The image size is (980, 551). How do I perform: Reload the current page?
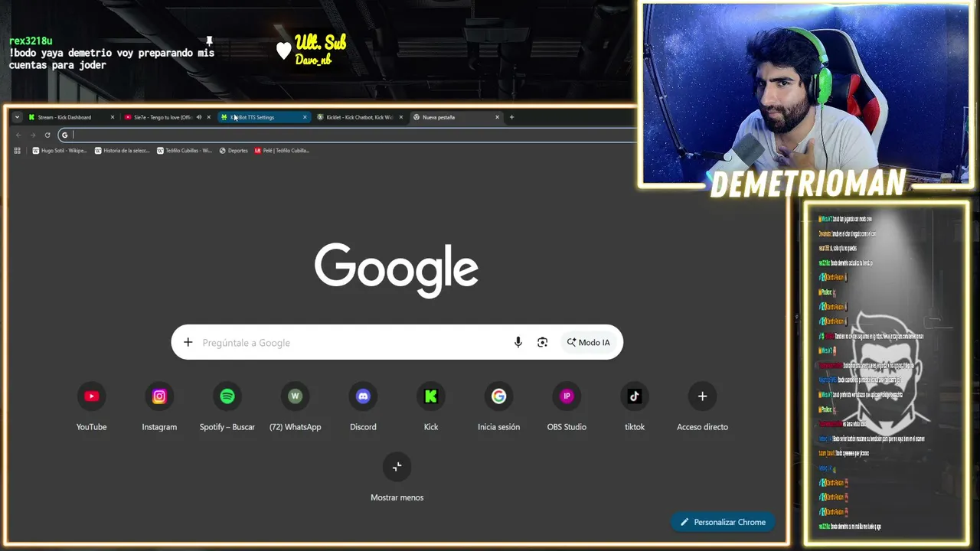47,135
